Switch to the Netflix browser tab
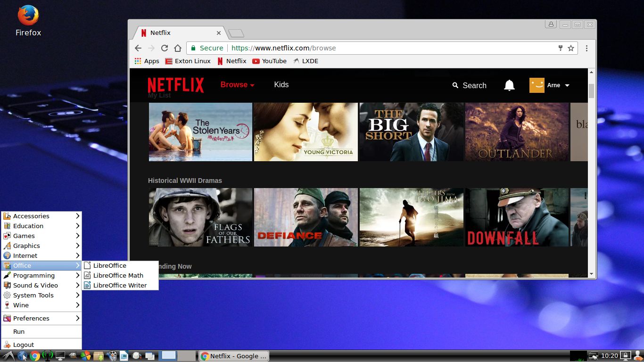The image size is (644, 362). tap(179, 33)
